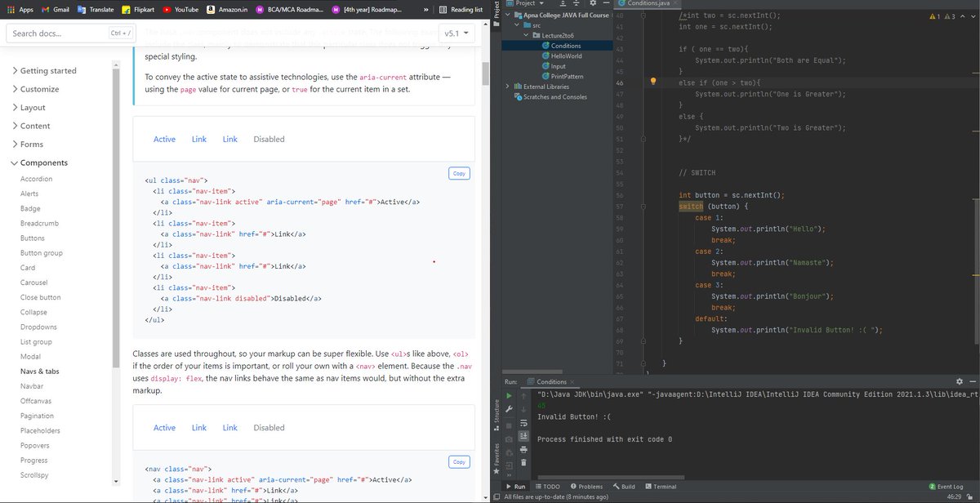Show more bookmarks with the double chevron
Viewport: 980px width, 503px height.
click(x=426, y=9)
